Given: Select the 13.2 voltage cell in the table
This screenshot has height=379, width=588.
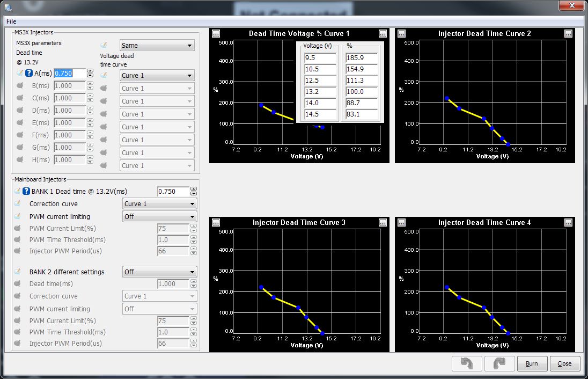Looking at the screenshot, I should pos(320,92).
